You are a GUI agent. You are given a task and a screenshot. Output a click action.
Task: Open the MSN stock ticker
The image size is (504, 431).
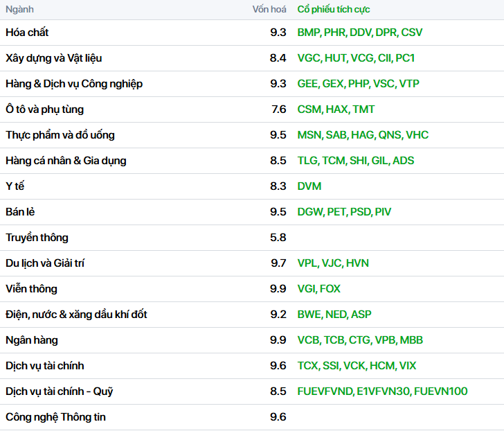point(309,135)
